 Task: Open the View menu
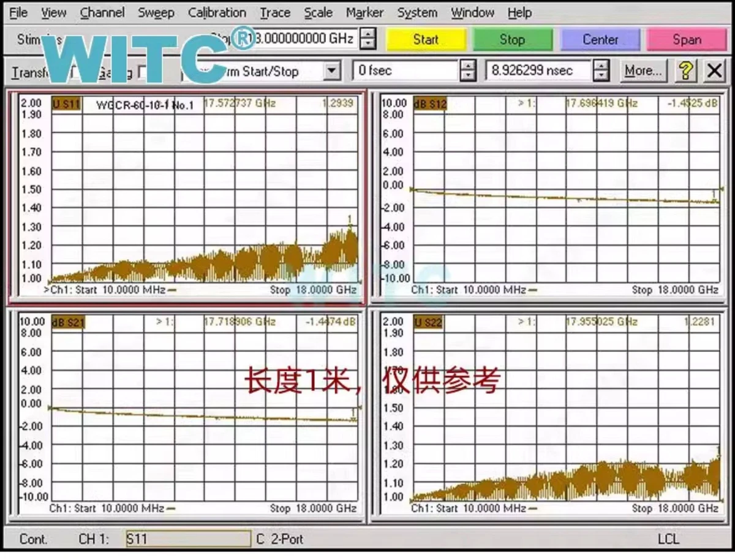point(53,12)
